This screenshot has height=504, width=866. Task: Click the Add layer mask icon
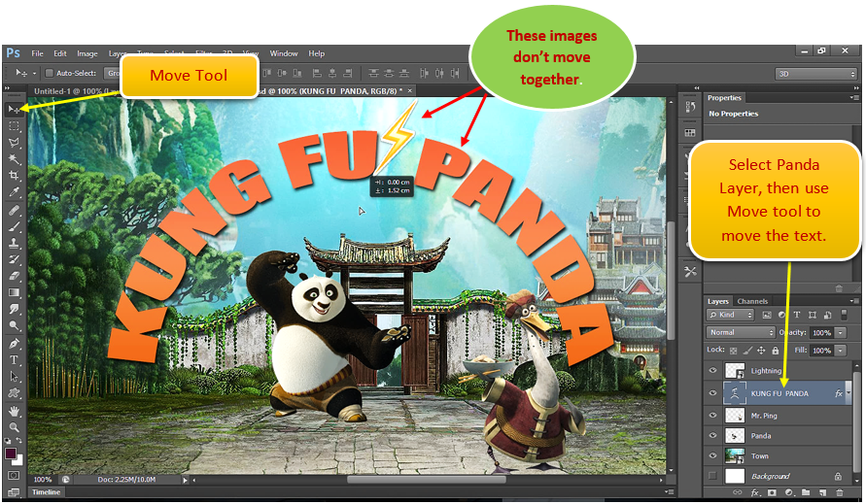point(772,492)
